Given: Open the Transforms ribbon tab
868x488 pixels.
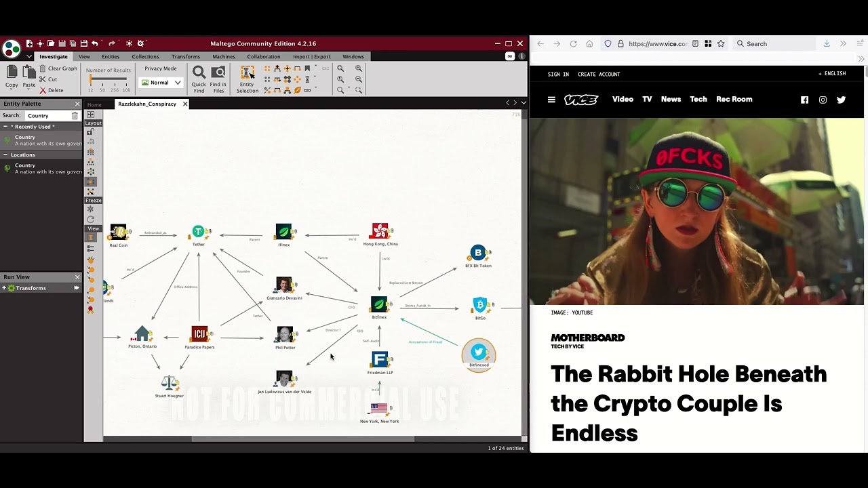Looking at the screenshot, I should [186, 57].
